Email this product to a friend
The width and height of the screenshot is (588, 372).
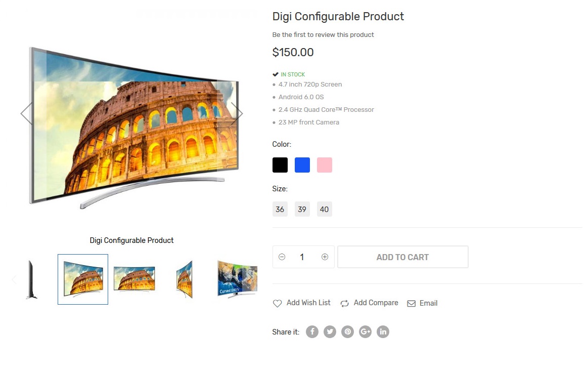coord(422,303)
